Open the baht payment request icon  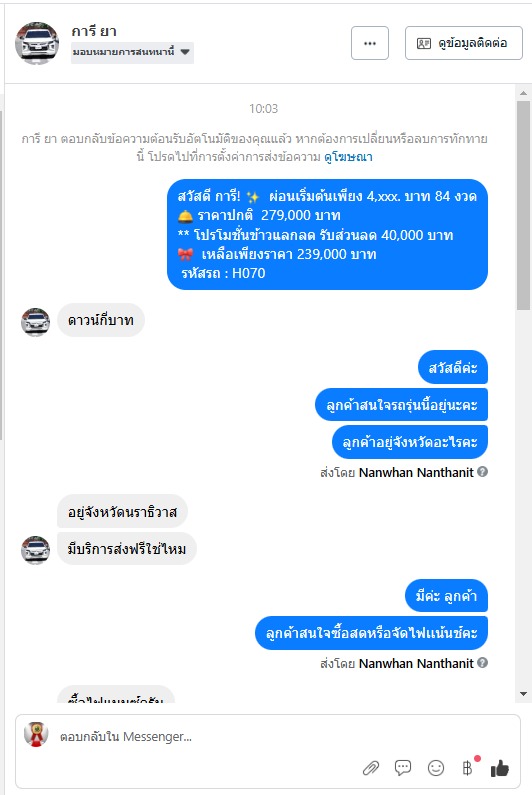pos(467,768)
